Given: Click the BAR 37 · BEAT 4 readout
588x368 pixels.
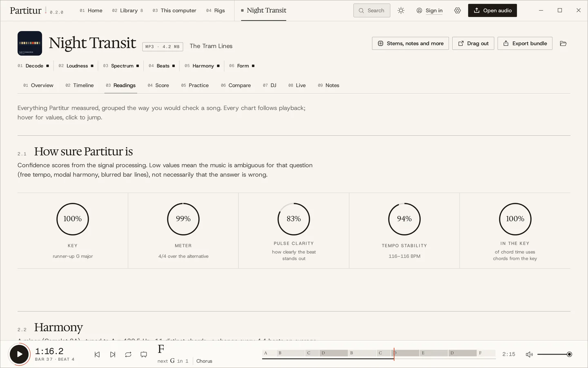Looking at the screenshot, I should pos(55,359).
